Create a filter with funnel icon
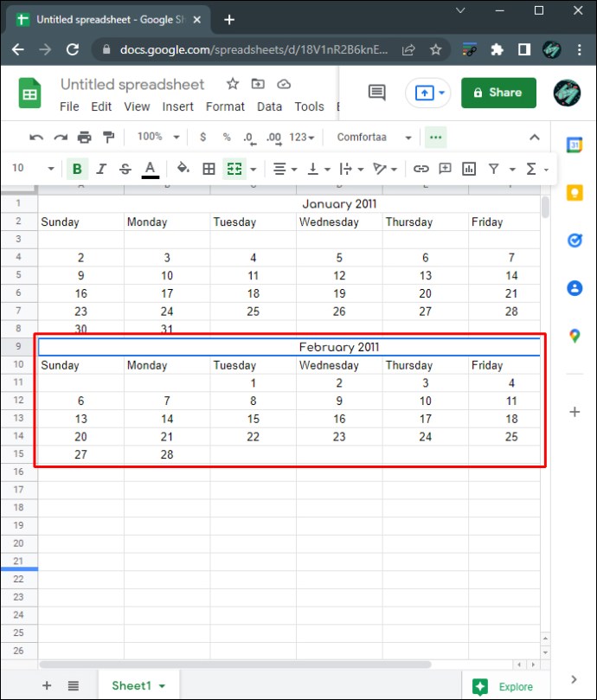 tap(493, 169)
